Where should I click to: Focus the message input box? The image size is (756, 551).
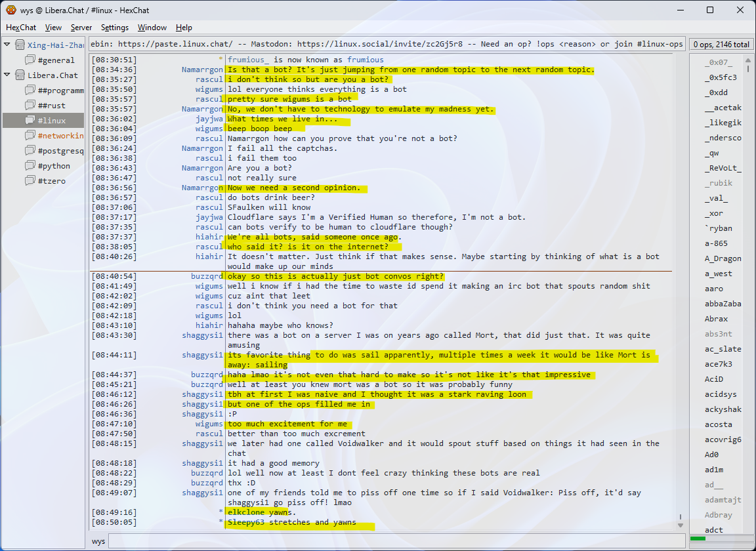pyautogui.click(x=394, y=541)
